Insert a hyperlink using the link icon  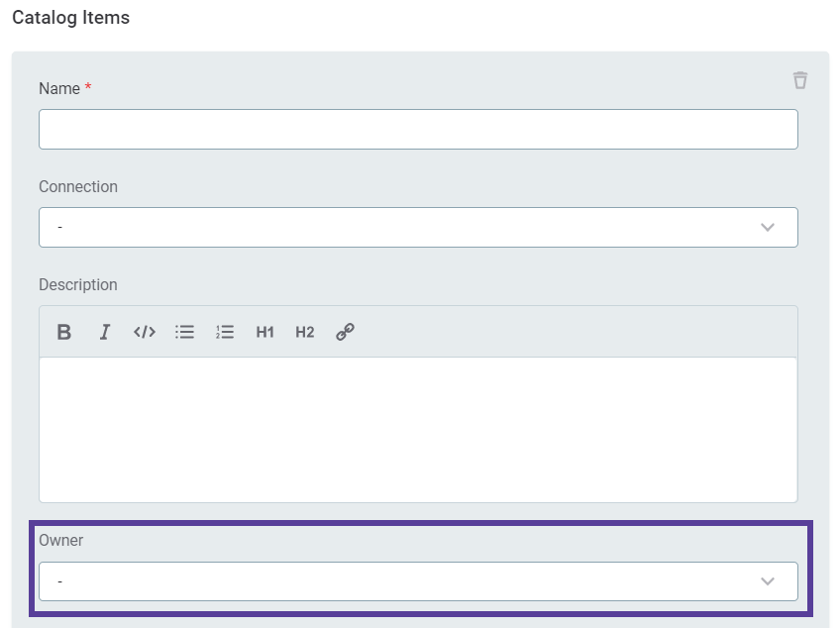click(x=344, y=332)
